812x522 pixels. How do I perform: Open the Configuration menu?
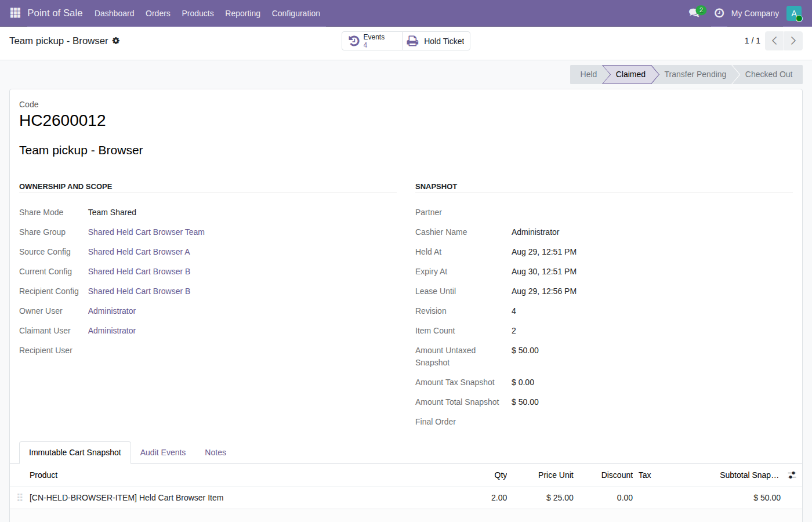(x=296, y=13)
